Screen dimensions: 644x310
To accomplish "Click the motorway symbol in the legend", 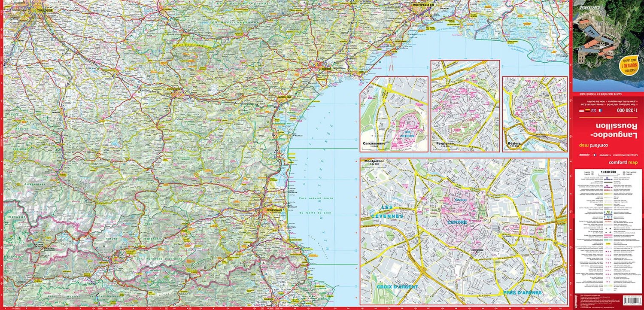I will pyautogui.click(x=608, y=179).
